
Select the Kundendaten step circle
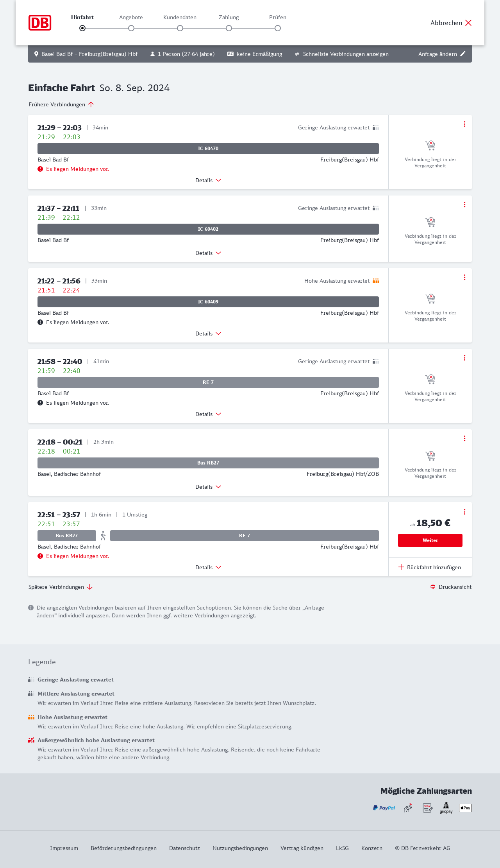pos(180,28)
